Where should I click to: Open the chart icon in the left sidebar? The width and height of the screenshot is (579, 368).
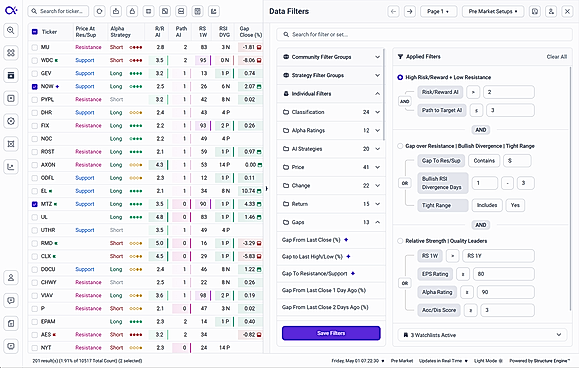tap(11, 167)
